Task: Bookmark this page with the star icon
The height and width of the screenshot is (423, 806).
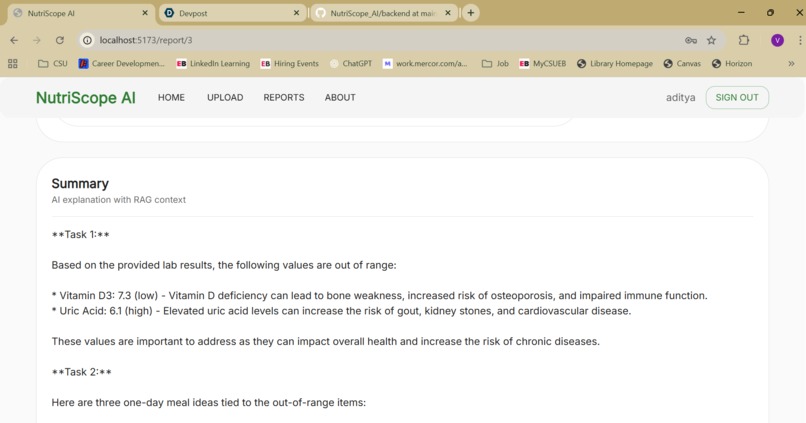Action: pos(711,40)
